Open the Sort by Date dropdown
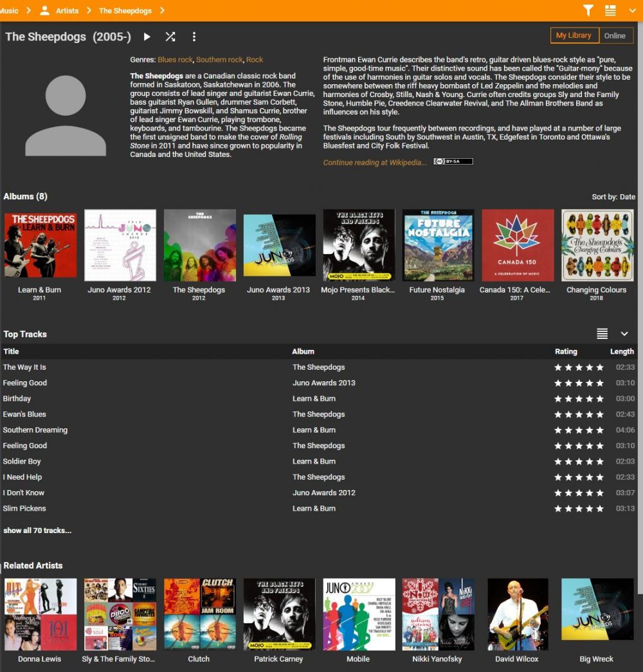 613,197
